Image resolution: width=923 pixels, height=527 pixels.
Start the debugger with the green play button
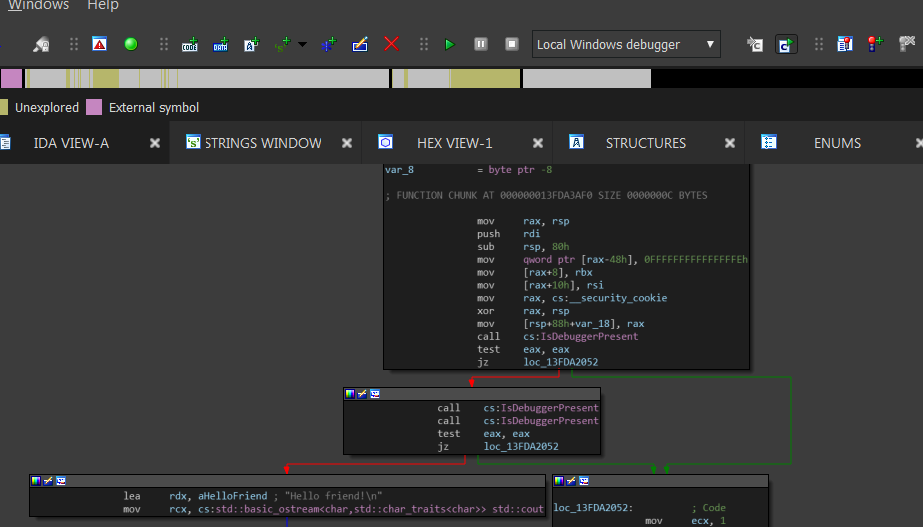click(450, 44)
